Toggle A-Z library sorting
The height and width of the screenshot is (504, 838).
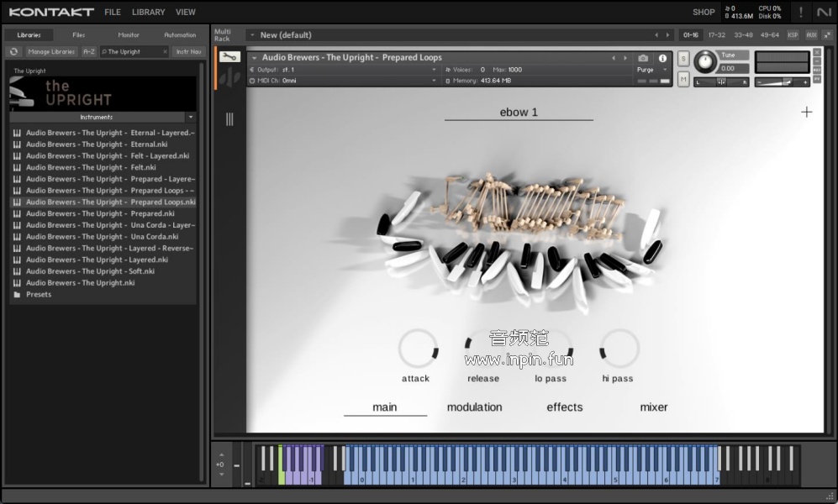pyautogui.click(x=88, y=52)
